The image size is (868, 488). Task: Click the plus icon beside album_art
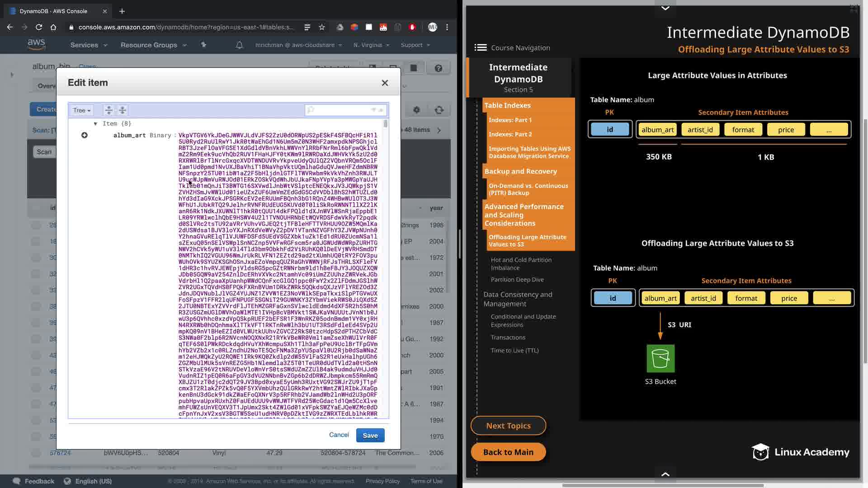pyautogui.click(x=84, y=135)
